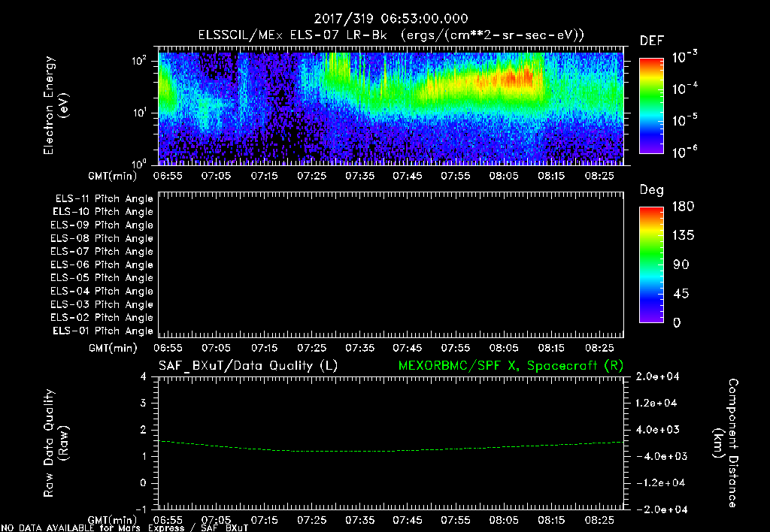
Task: Click 07:25 time label under the spectrogram
Action: 312,176
